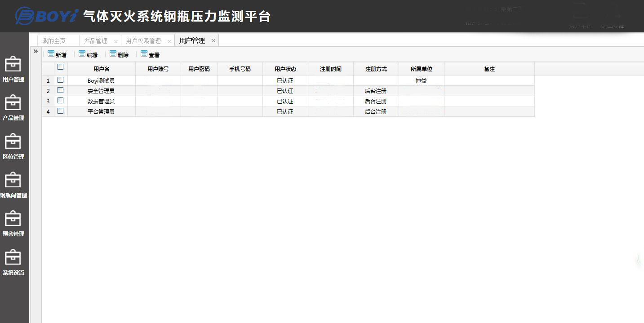Click the 编辑 toolbar button
644x323 pixels.
(88, 55)
